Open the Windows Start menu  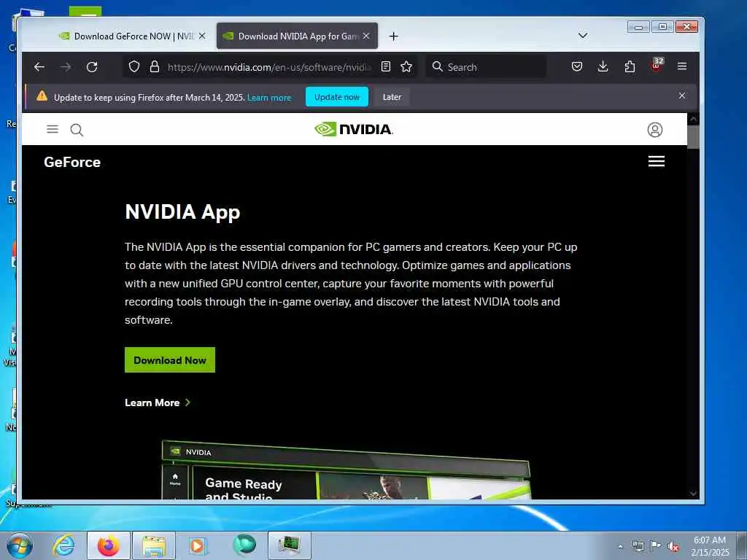click(20, 545)
